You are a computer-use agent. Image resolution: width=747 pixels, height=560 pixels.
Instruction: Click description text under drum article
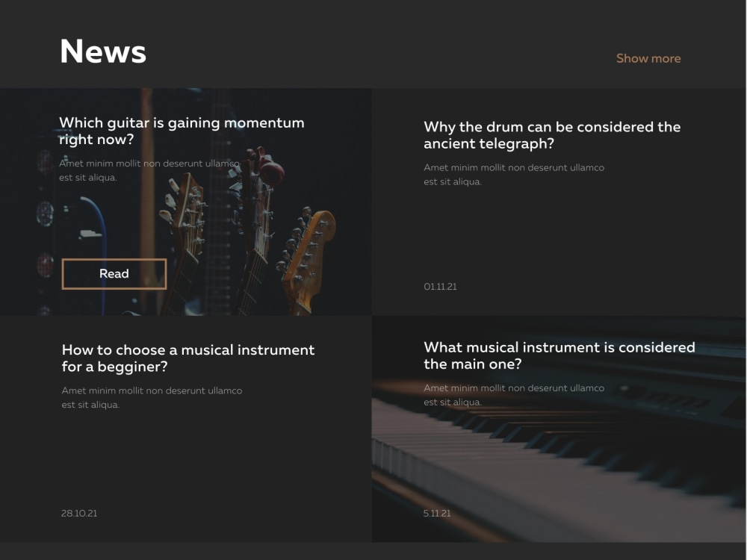(x=514, y=174)
